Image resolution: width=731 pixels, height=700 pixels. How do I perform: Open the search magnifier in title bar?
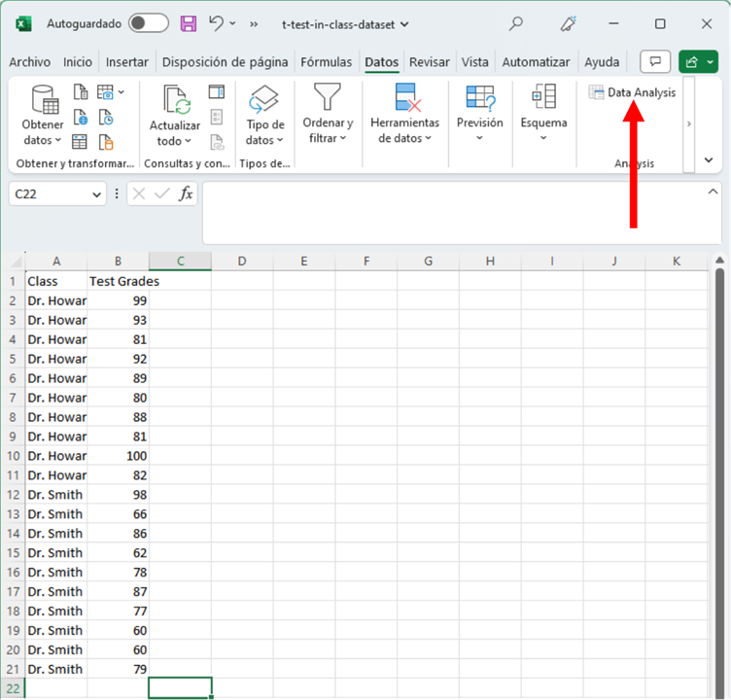coord(516,23)
